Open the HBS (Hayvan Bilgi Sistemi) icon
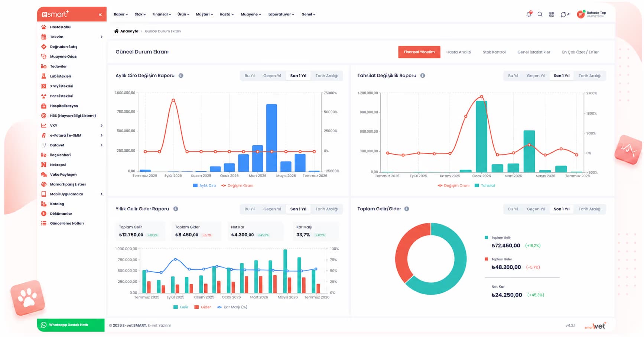 click(44, 116)
